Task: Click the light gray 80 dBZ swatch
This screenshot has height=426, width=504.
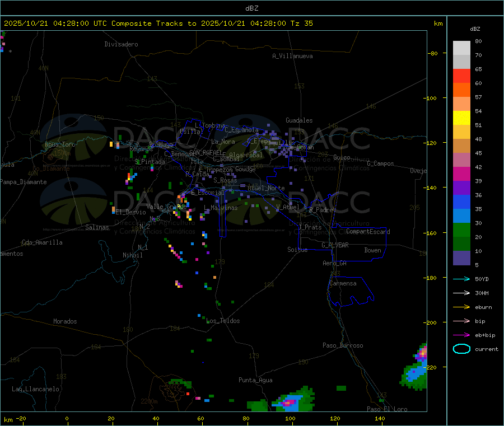Action: coord(461,48)
